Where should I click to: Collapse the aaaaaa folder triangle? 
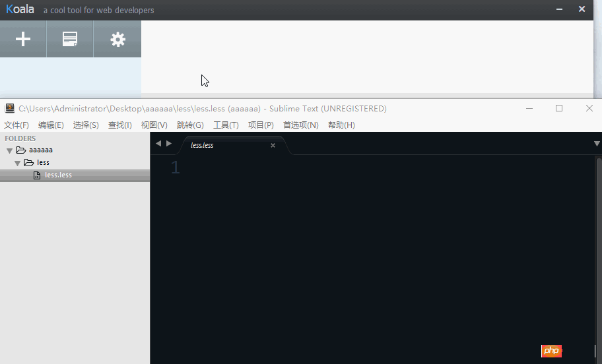10,151
